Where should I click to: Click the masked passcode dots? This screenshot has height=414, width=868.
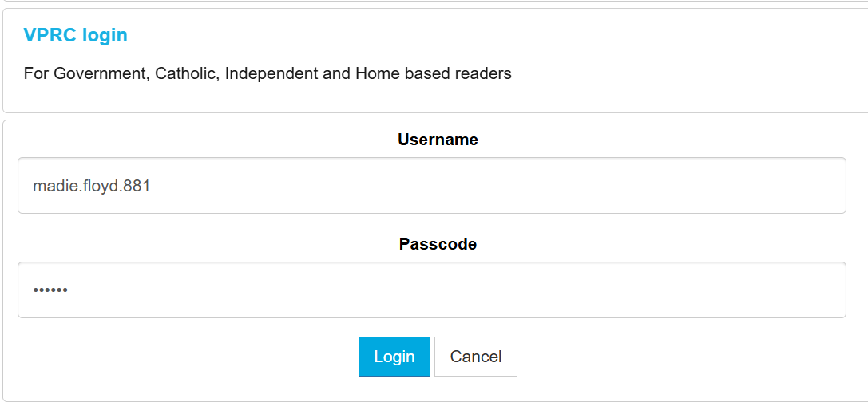50,290
